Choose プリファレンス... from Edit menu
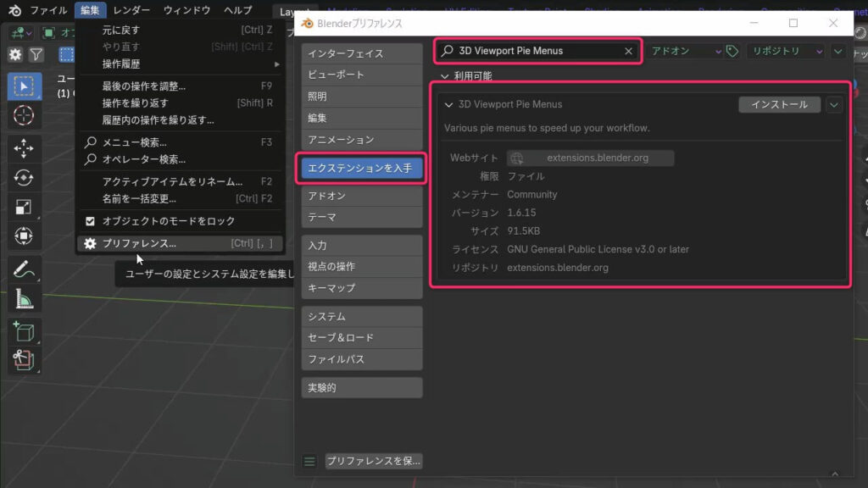 pos(180,243)
